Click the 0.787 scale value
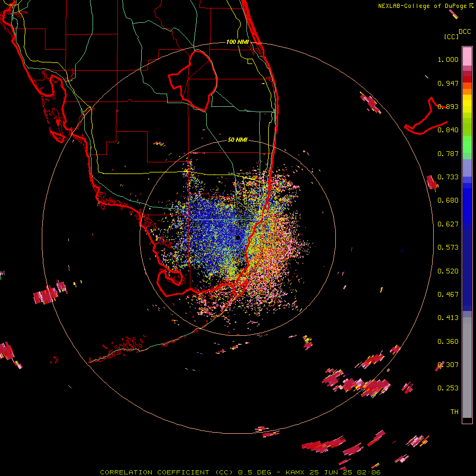 pos(448,153)
